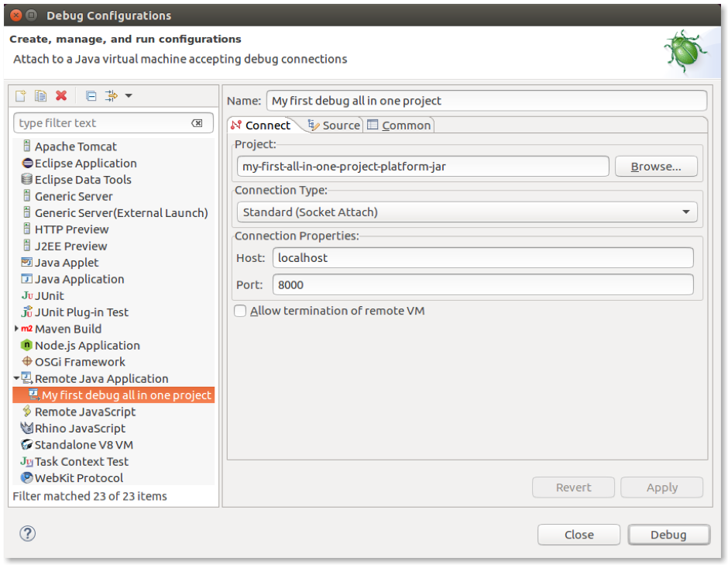
Task: Select Apache Tomcat configuration type
Action: [x=75, y=146]
